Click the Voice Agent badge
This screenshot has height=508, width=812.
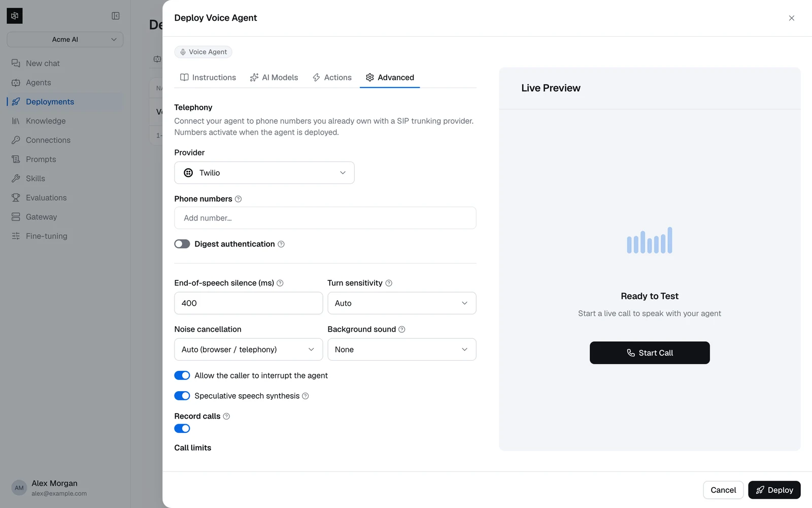click(203, 52)
